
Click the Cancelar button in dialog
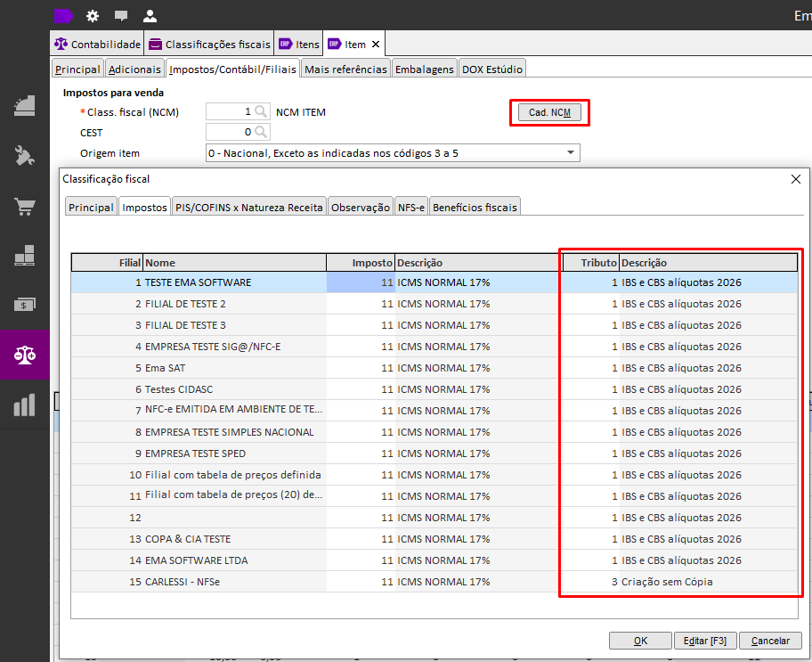click(x=770, y=641)
